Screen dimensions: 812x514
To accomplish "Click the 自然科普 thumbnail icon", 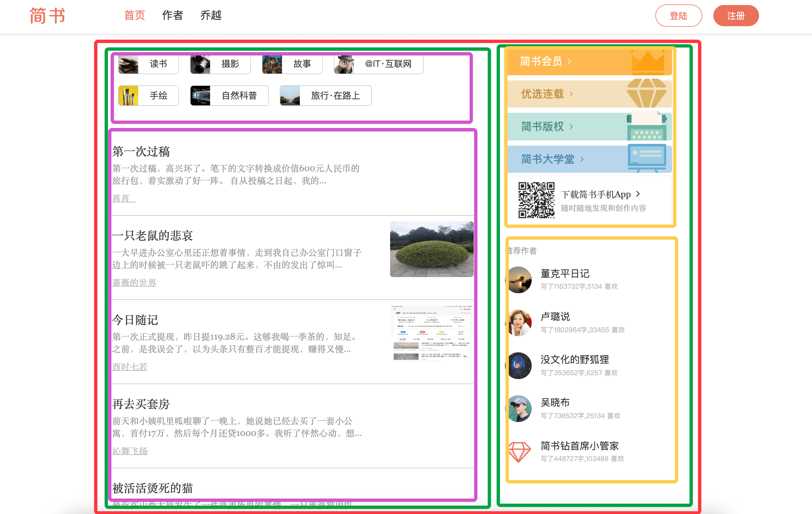I will (x=200, y=96).
